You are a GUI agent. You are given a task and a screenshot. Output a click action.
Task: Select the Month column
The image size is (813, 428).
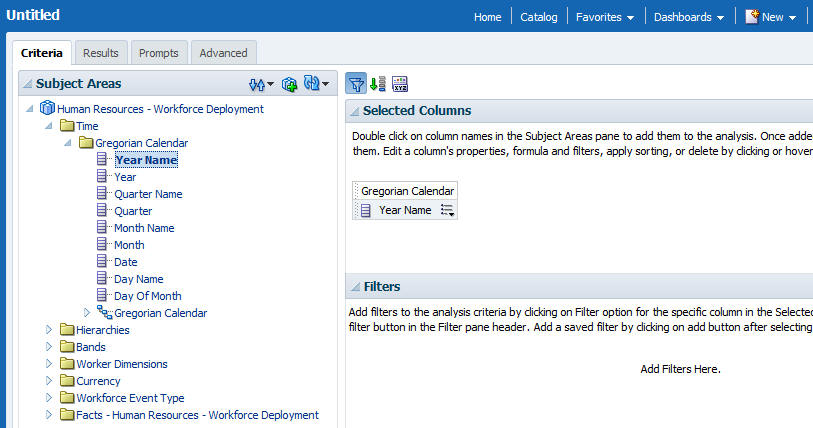click(129, 245)
